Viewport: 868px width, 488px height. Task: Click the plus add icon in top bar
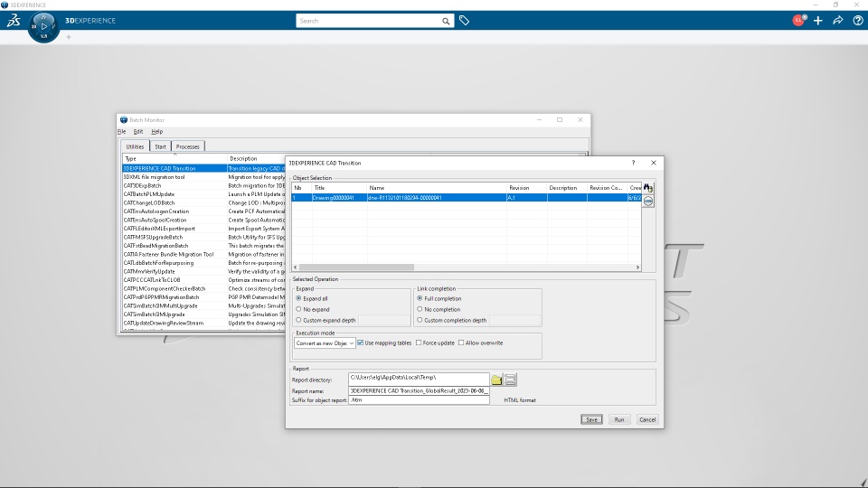[818, 21]
